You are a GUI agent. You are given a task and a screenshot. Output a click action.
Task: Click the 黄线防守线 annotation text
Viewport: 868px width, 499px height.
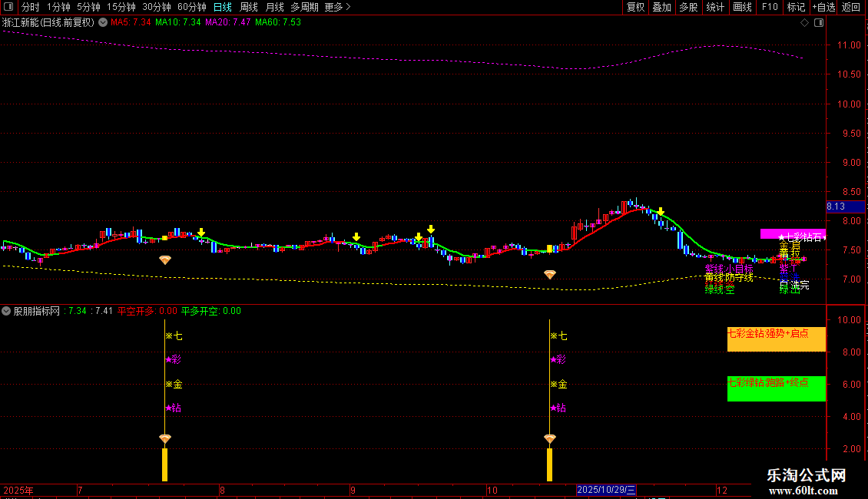pyautogui.click(x=728, y=278)
